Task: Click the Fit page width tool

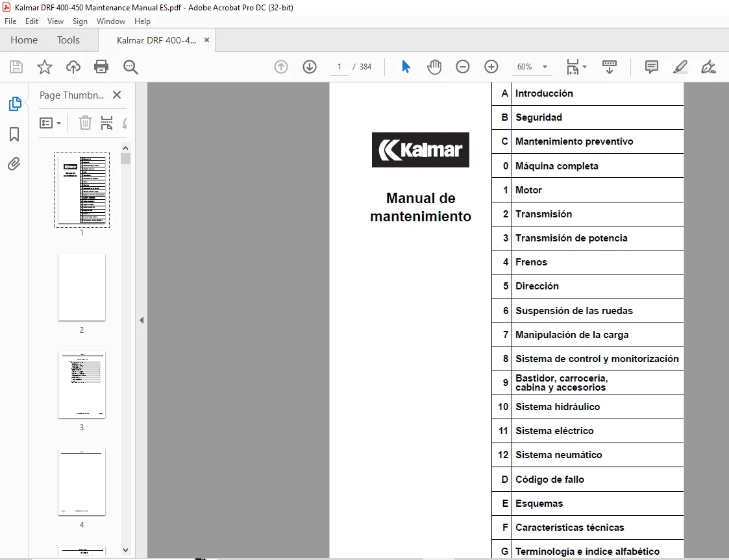Action: (x=573, y=67)
